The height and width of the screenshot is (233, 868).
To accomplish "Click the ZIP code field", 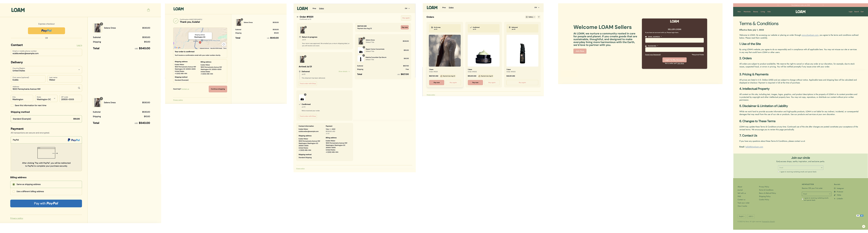I will tap(71, 98).
